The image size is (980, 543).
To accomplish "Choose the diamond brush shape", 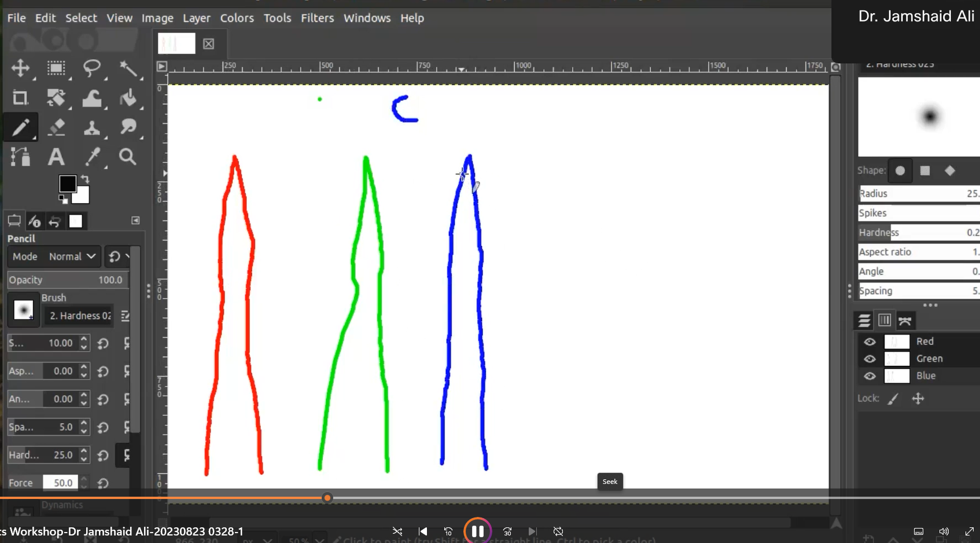I will (950, 171).
